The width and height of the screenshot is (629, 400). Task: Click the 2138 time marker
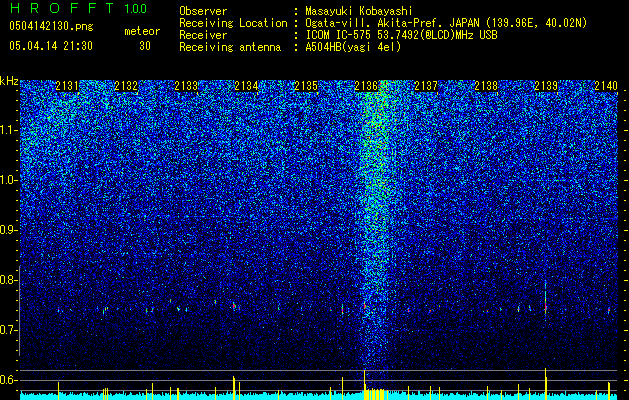coord(486,86)
